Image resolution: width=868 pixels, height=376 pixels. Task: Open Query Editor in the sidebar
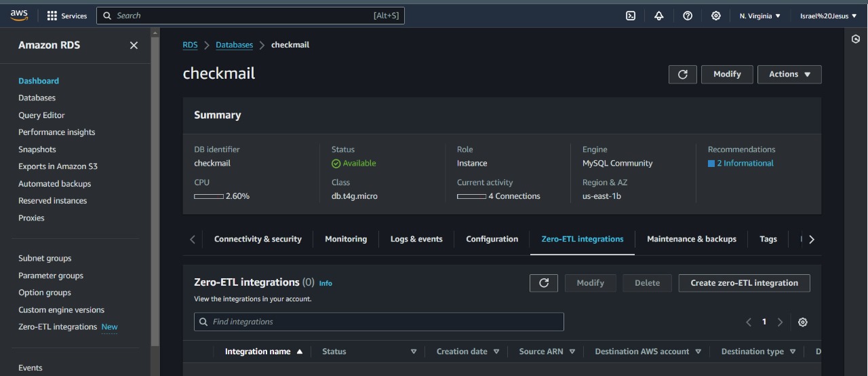(41, 115)
